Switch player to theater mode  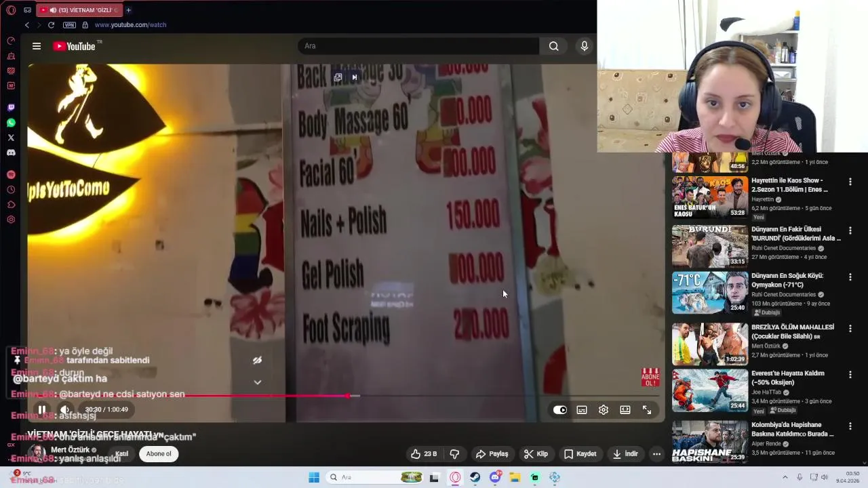[x=625, y=410]
